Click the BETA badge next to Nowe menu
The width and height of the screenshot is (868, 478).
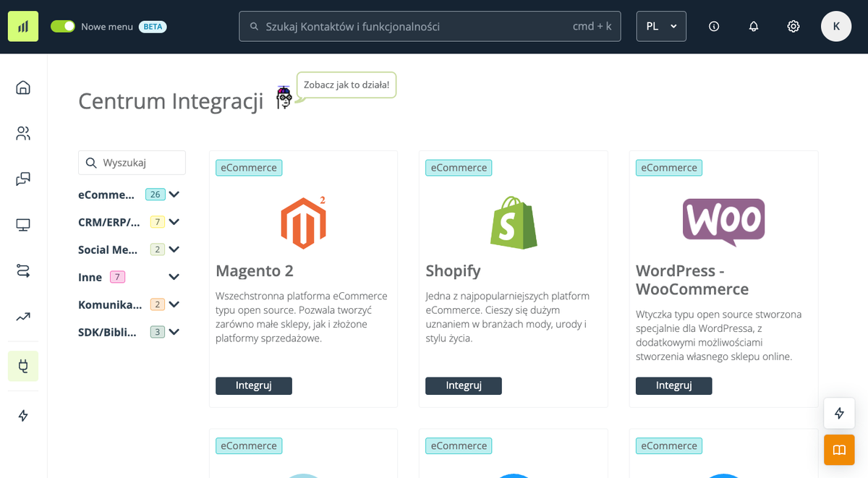(x=153, y=27)
